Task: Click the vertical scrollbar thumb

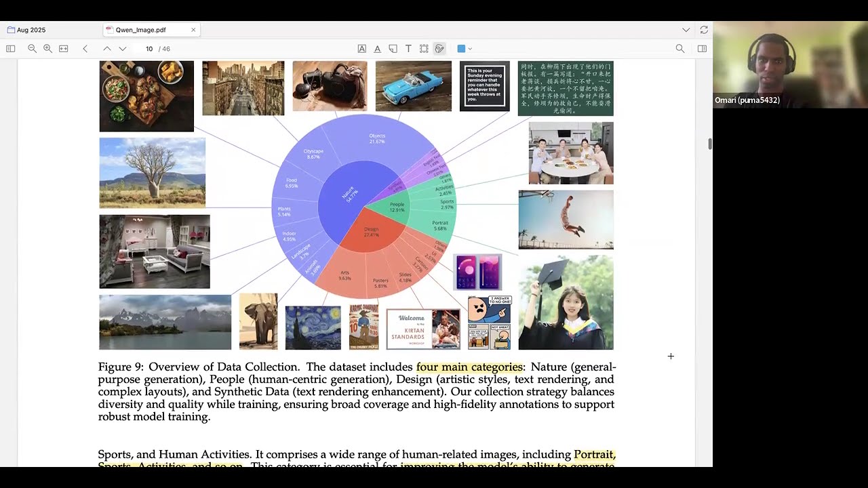Action: pyautogui.click(x=710, y=144)
